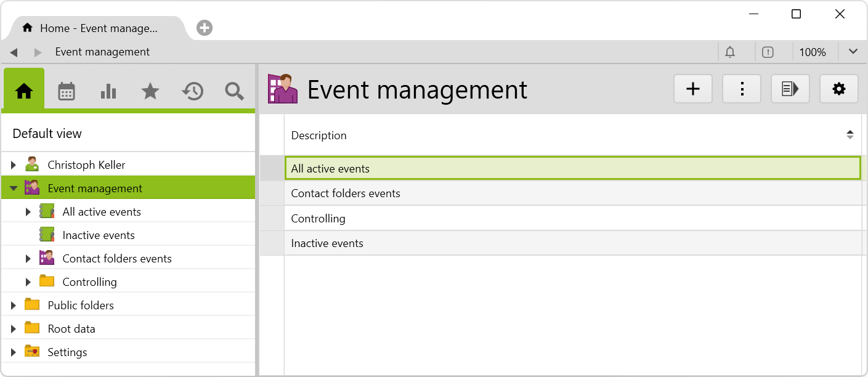Open a new tab with plus
Image resolution: width=868 pixels, height=377 pixels.
click(x=205, y=28)
